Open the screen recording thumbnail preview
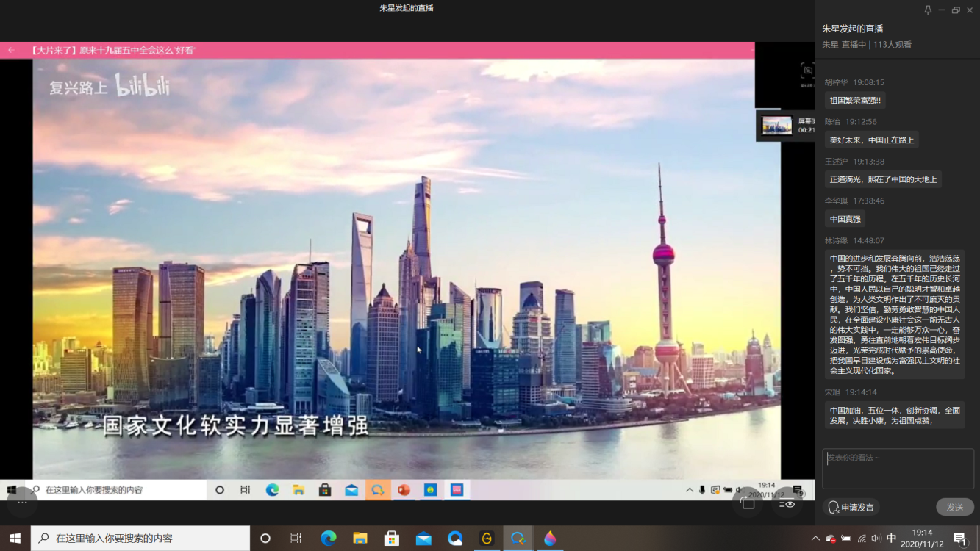 [777, 126]
